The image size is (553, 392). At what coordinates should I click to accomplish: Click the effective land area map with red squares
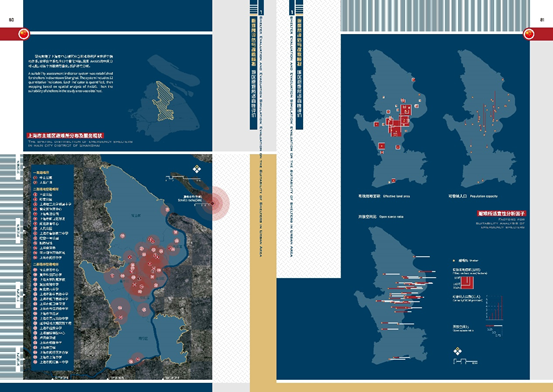(391, 118)
